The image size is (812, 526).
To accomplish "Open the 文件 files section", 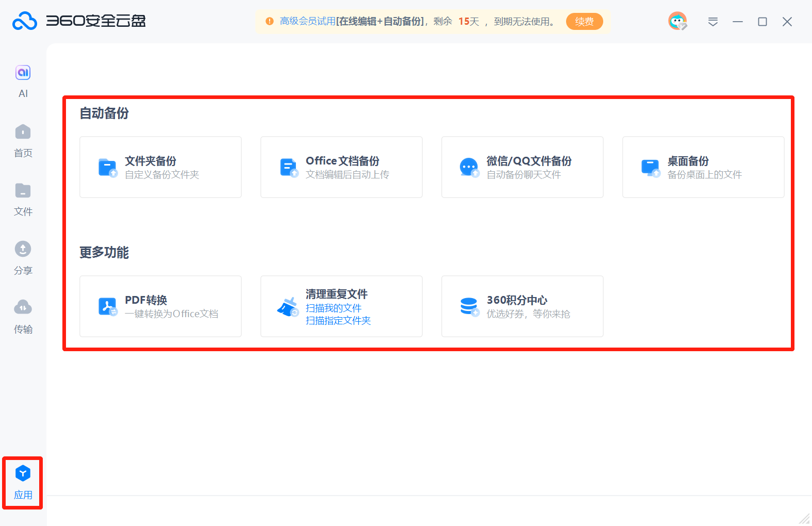I will point(23,199).
